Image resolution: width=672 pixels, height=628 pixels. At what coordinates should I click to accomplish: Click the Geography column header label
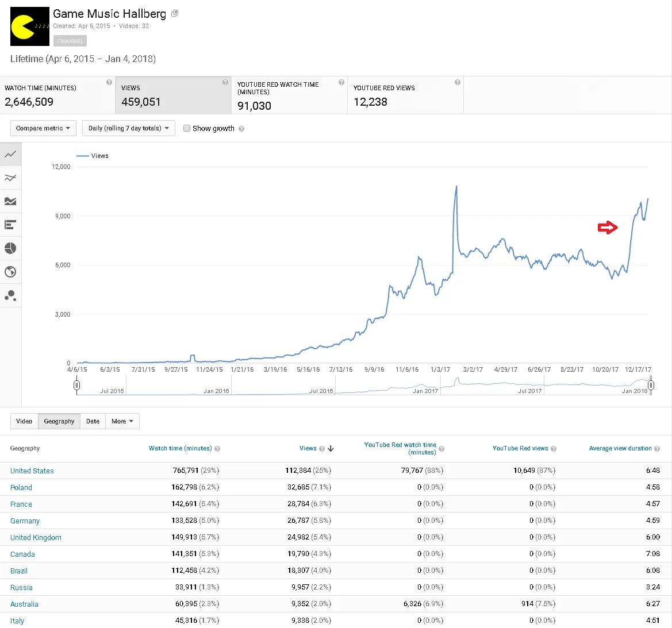[x=25, y=448]
